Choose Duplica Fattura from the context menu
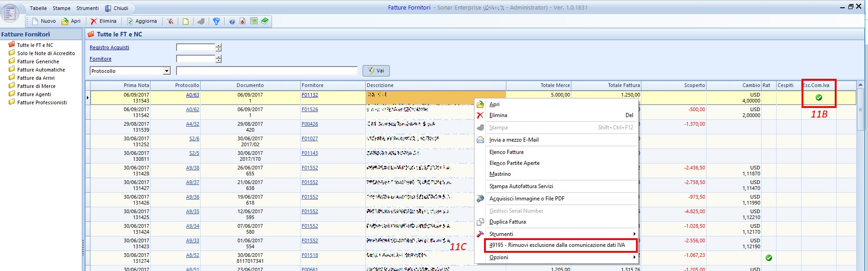The height and width of the screenshot is (271, 868). (x=507, y=222)
